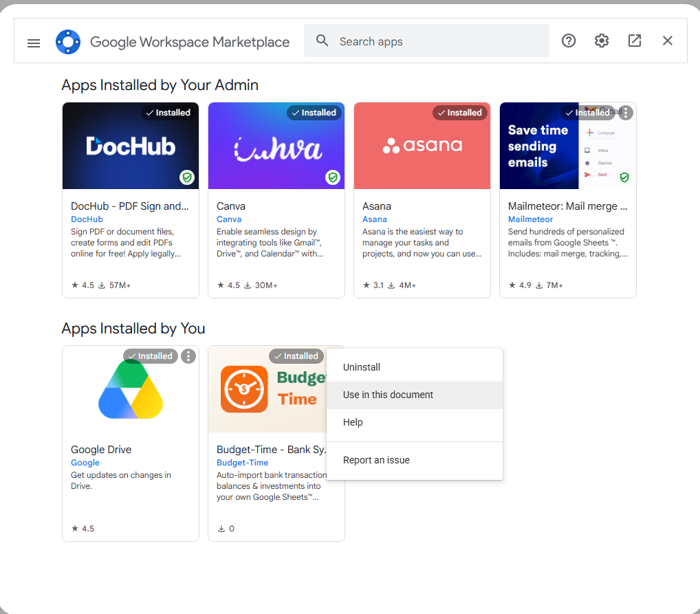Click the Google Drive 4.5 rating
Screen dimensions: 700x614
tap(83, 528)
